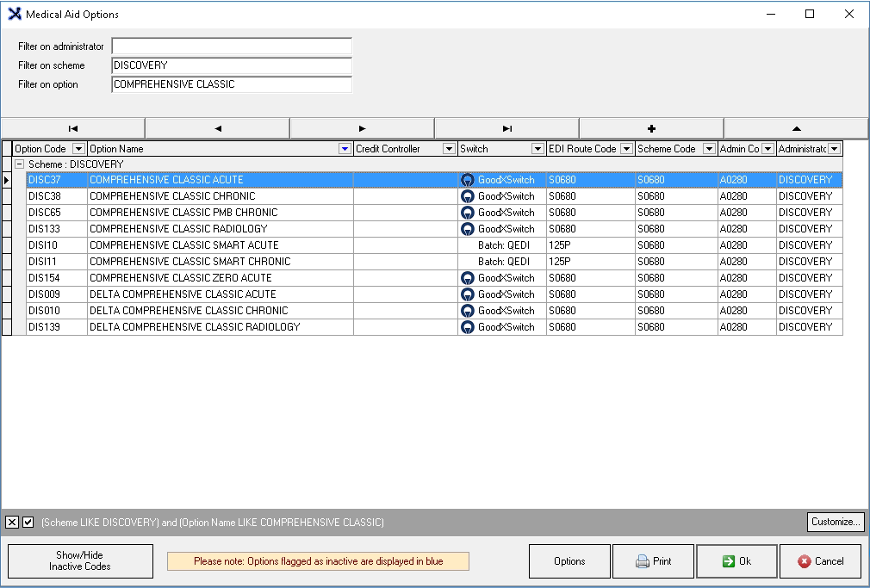The width and height of the screenshot is (870, 588).
Task: Click GoodXSwitch icon in DISC37 row
Action: point(468,180)
